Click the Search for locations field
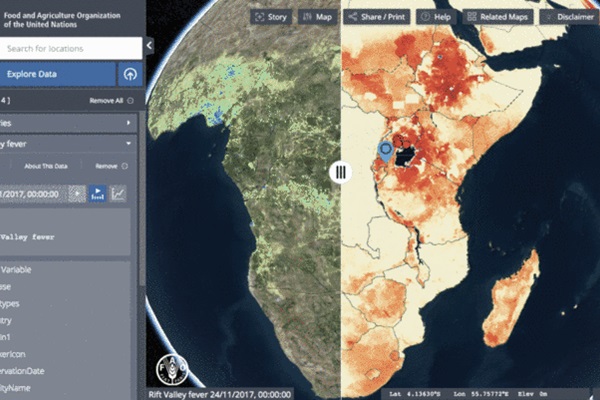Screen dimensions: 600x400 (x=71, y=49)
